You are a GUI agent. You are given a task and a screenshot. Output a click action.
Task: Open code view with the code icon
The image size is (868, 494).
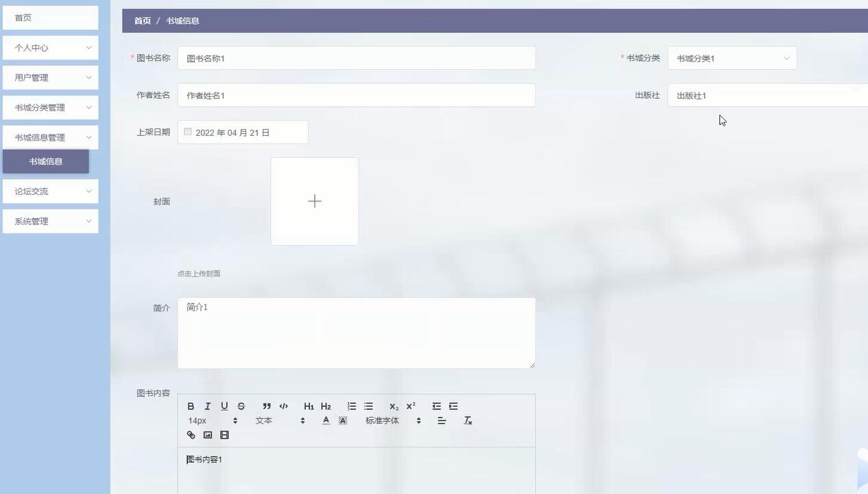pyautogui.click(x=283, y=405)
